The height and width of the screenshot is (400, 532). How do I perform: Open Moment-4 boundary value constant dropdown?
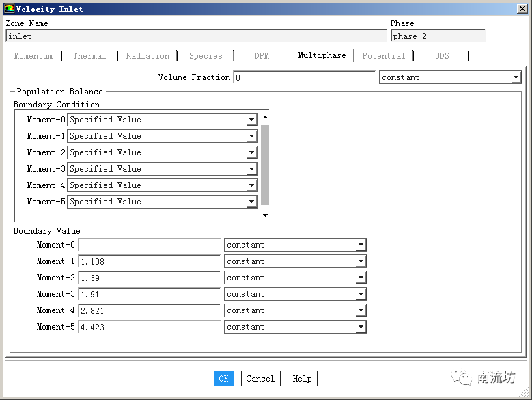click(361, 310)
